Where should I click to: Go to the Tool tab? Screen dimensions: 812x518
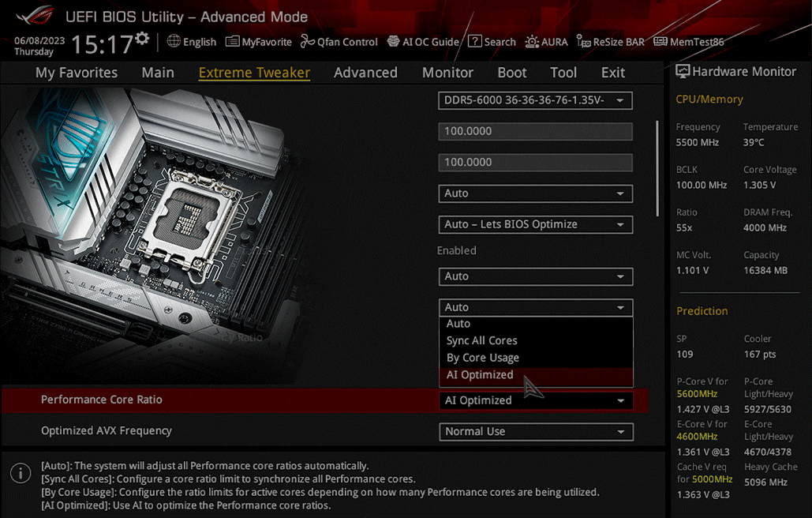click(x=563, y=73)
